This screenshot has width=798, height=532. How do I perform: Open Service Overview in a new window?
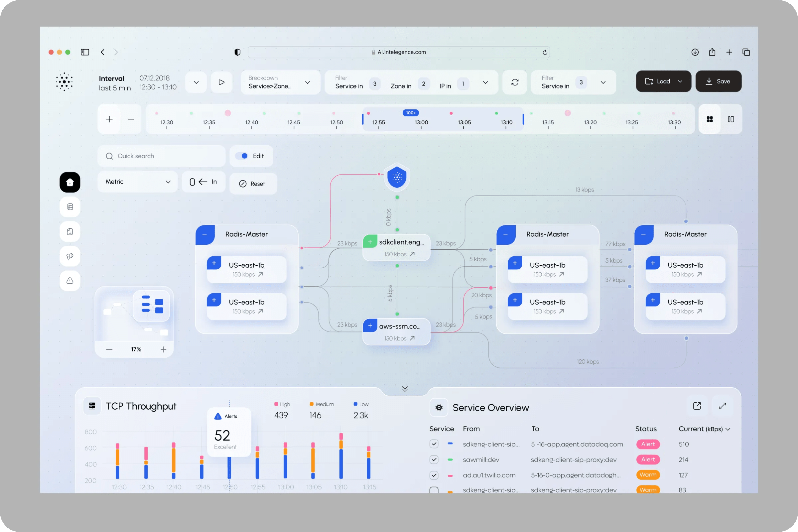point(697,406)
